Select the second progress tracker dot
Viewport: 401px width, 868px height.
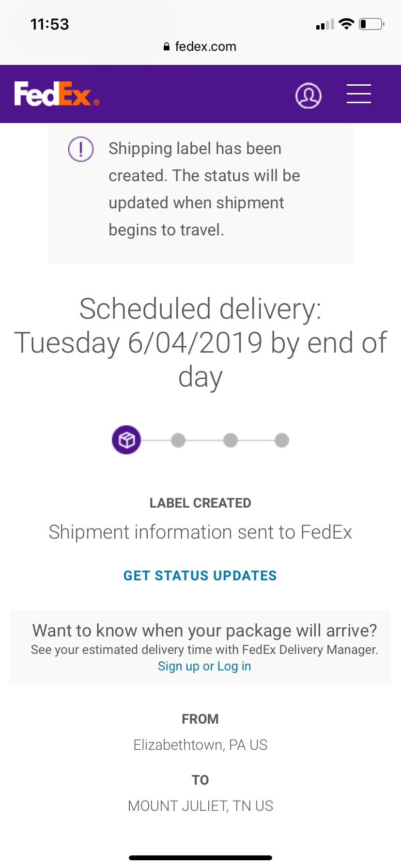click(x=178, y=440)
